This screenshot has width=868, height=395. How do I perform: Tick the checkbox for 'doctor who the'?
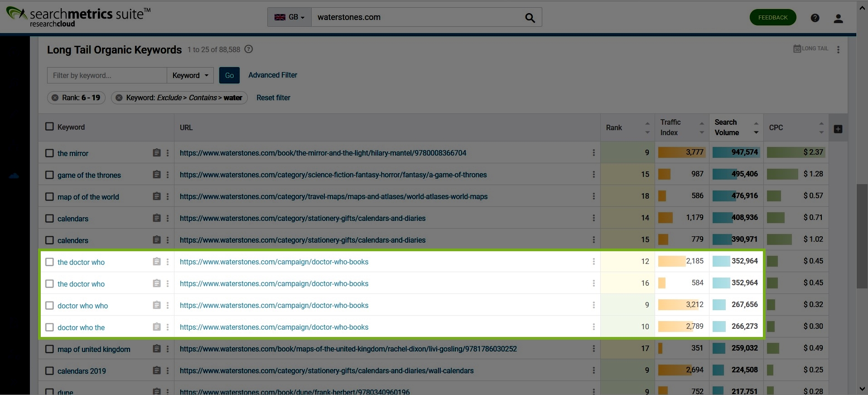coord(50,327)
